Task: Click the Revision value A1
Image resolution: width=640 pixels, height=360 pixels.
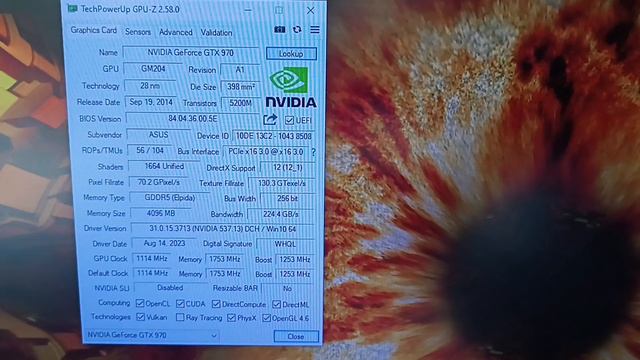Action: coord(240,69)
